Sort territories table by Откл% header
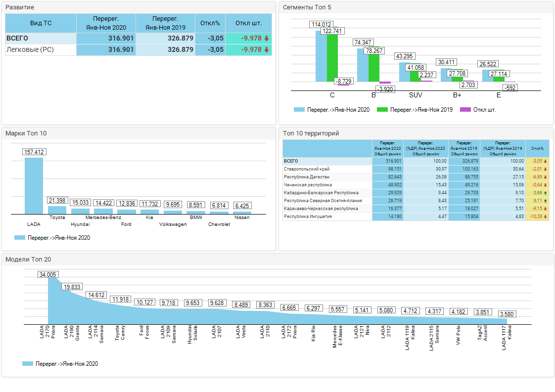This screenshot has height=392, width=555. 537,148
